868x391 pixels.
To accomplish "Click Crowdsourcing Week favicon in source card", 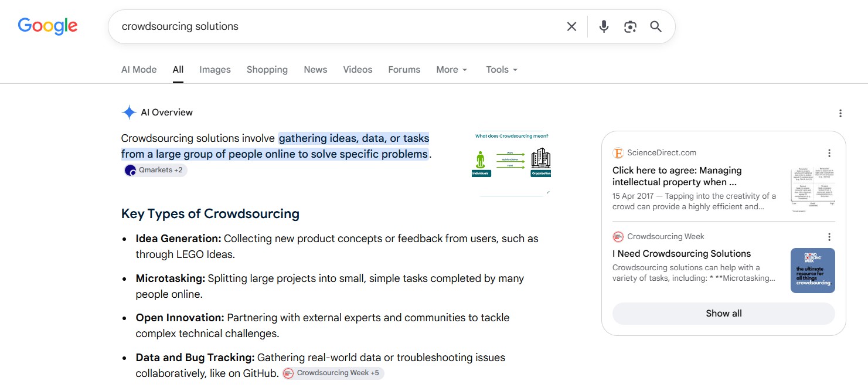I will point(618,237).
